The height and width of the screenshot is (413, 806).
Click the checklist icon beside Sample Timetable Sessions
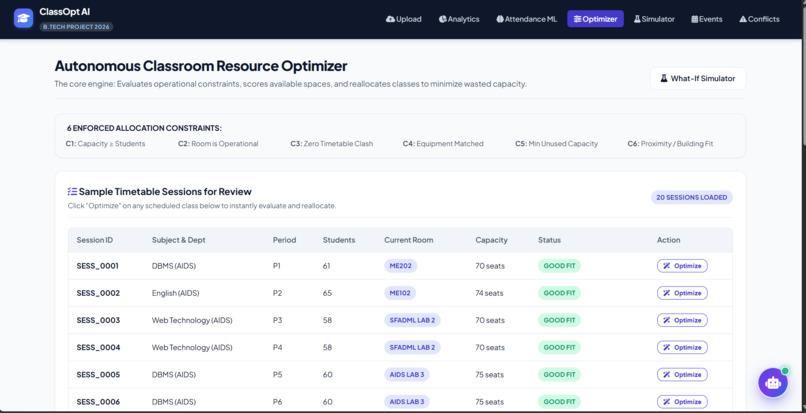[x=72, y=191]
